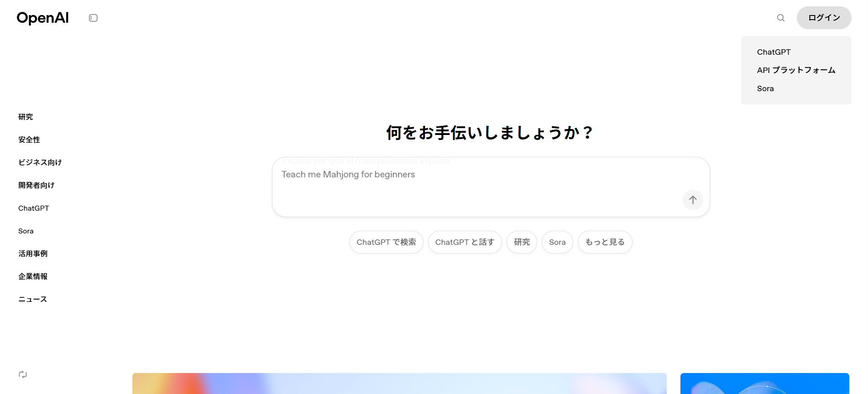Open 安全性 in the left sidebar
This screenshot has width=868, height=394.
(29, 140)
